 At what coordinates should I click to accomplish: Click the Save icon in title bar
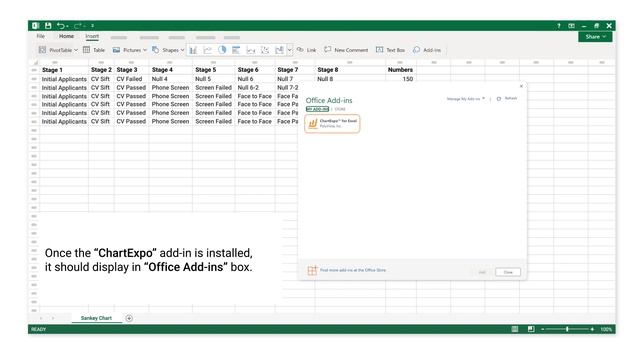tap(48, 26)
